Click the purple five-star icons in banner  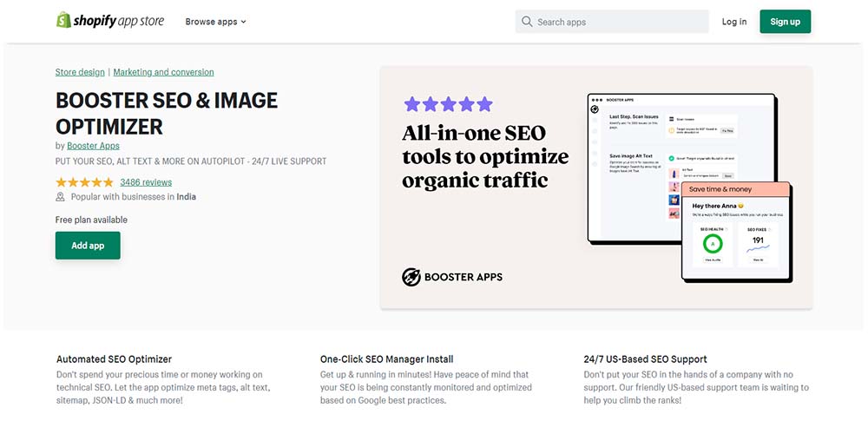[448, 104]
